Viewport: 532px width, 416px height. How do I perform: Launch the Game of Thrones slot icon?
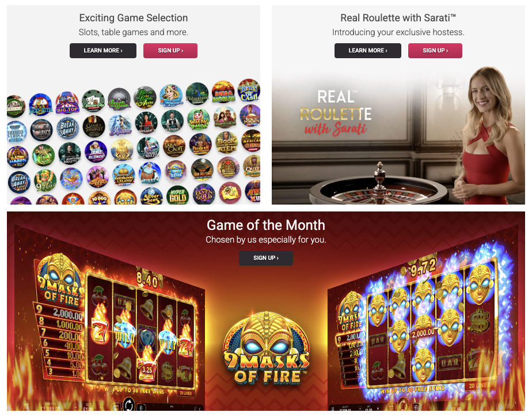click(x=94, y=126)
